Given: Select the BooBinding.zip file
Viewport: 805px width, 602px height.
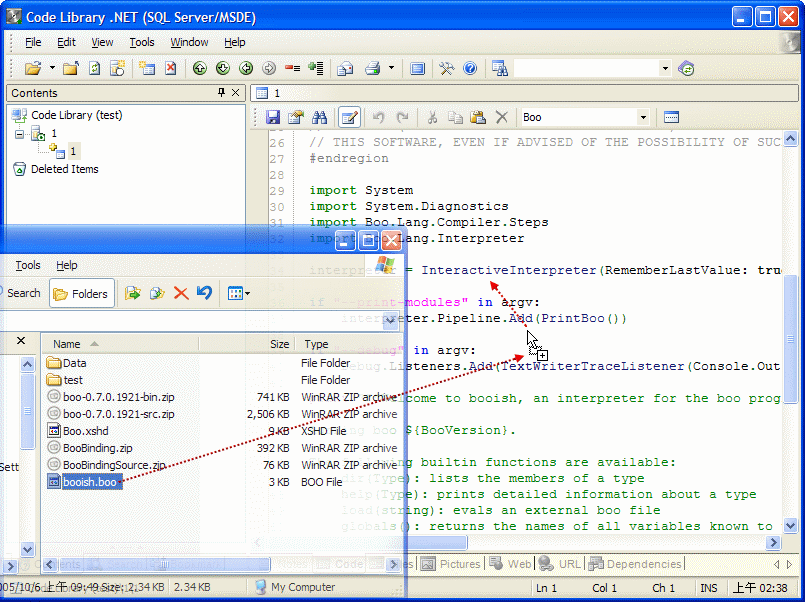Looking at the screenshot, I should [x=89, y=448].
